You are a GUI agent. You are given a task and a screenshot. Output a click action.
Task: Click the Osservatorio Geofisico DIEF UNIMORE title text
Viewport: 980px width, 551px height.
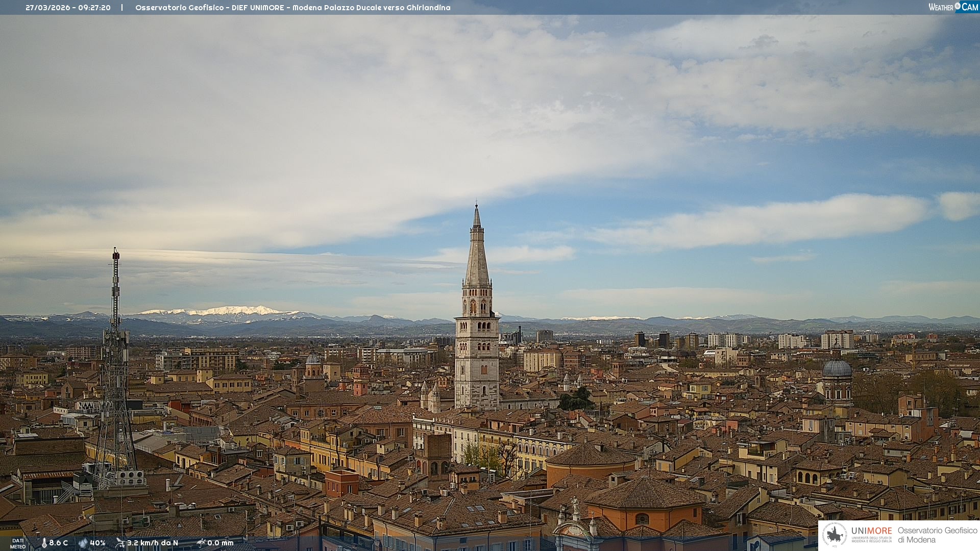pyautogui.click(x=292, y=8)
